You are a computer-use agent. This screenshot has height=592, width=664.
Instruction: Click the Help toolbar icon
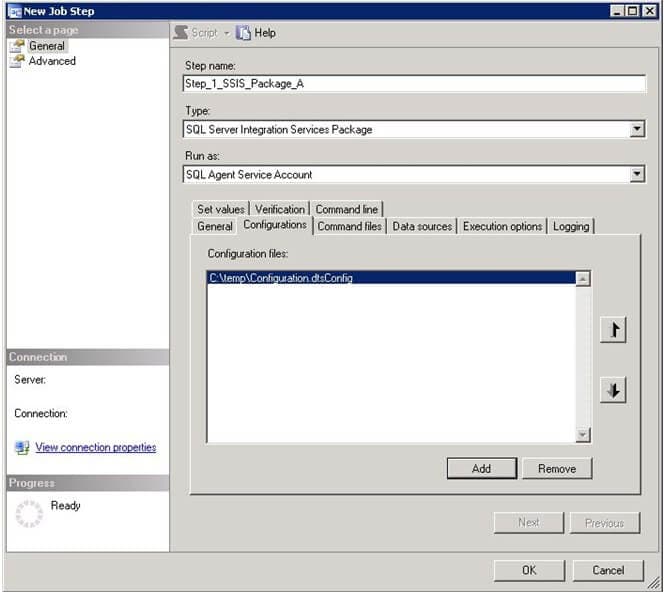[244, 33]
